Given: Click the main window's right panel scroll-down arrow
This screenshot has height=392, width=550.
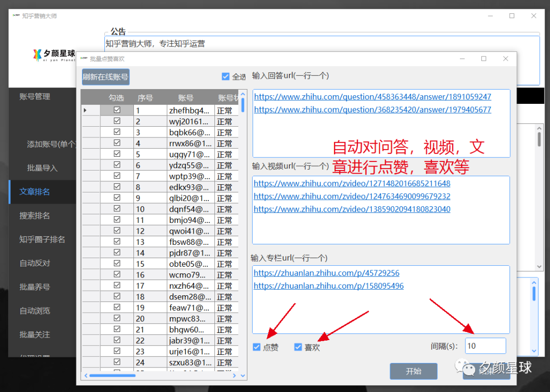Looking at the screenshot, I should 539,267.
